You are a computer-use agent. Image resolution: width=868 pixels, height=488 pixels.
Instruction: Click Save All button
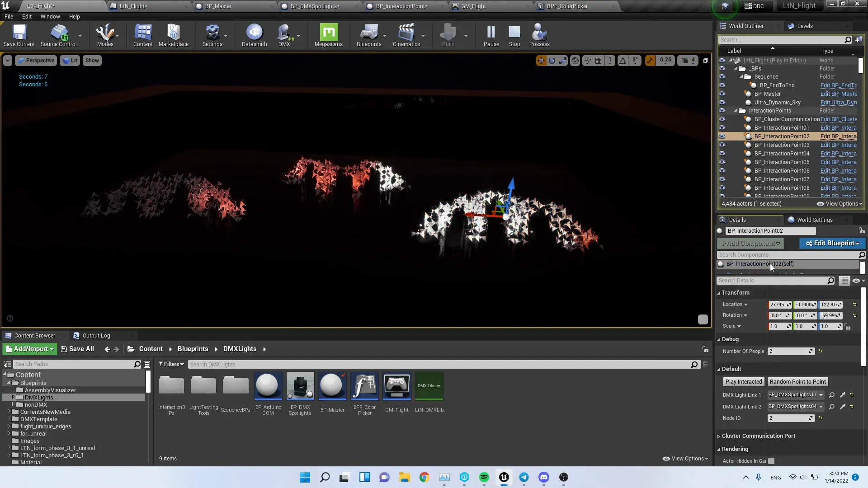tap(77, 349)
